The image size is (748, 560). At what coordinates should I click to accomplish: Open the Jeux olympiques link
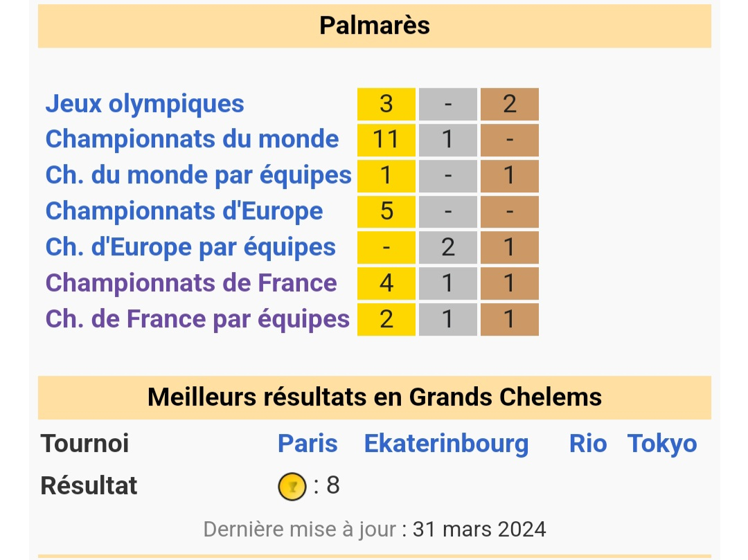(145, 104)
